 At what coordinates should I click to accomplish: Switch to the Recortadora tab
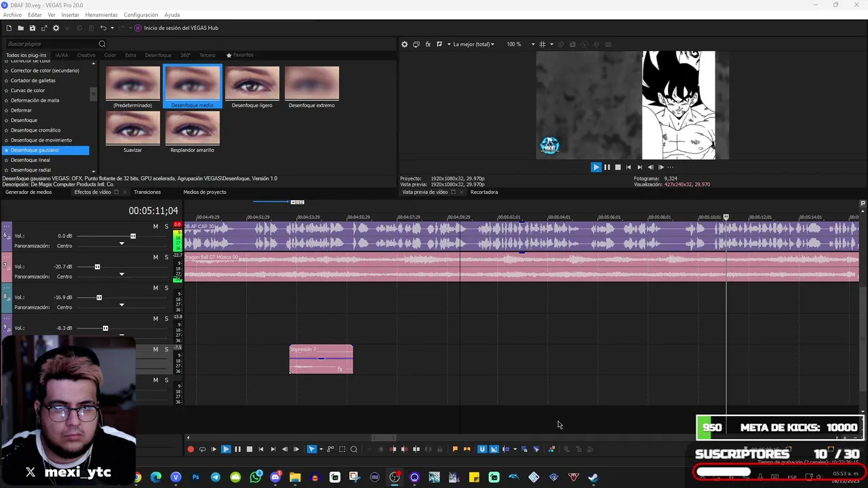(x=484, y=192)
